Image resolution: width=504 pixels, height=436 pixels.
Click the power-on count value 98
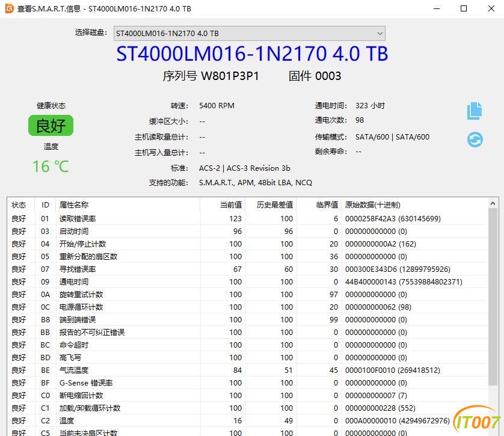tap(360, 120)
